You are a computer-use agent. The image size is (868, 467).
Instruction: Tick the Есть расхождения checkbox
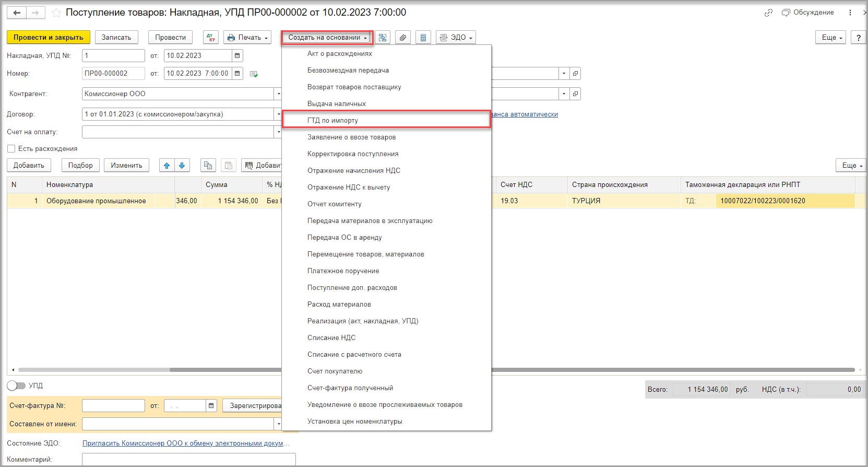11,149
